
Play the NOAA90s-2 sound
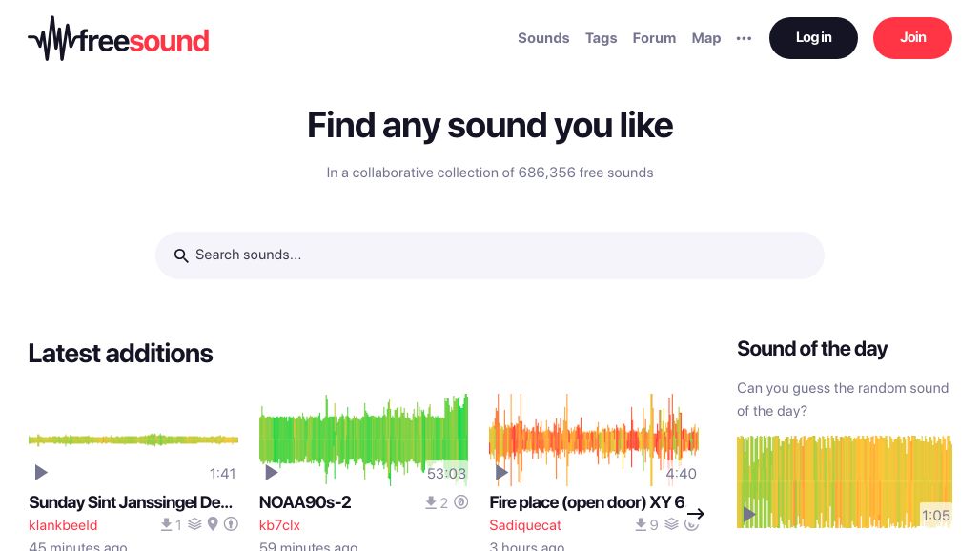pyautogui.click(x=272, y=472)
